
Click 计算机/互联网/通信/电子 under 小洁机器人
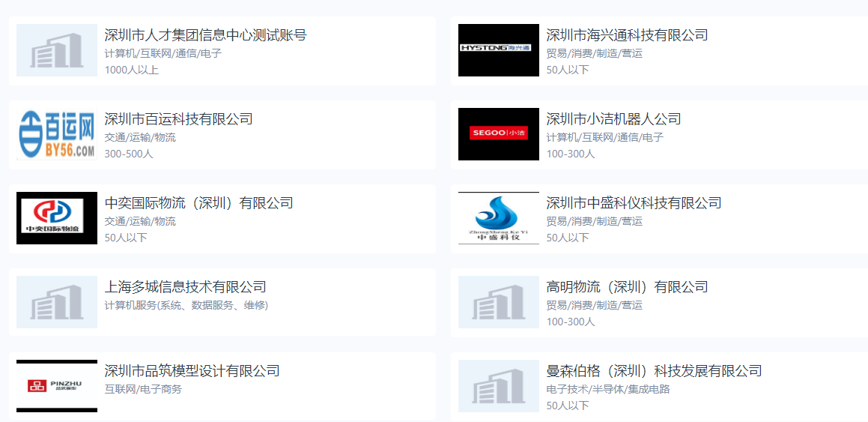coord(605,138)
